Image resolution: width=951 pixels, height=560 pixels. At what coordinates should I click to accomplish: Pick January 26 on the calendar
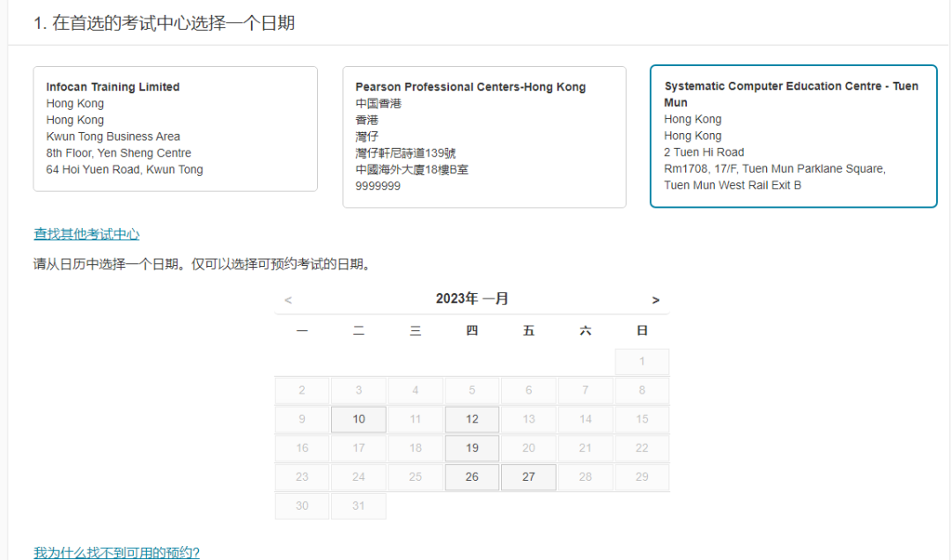coord(472,477)
